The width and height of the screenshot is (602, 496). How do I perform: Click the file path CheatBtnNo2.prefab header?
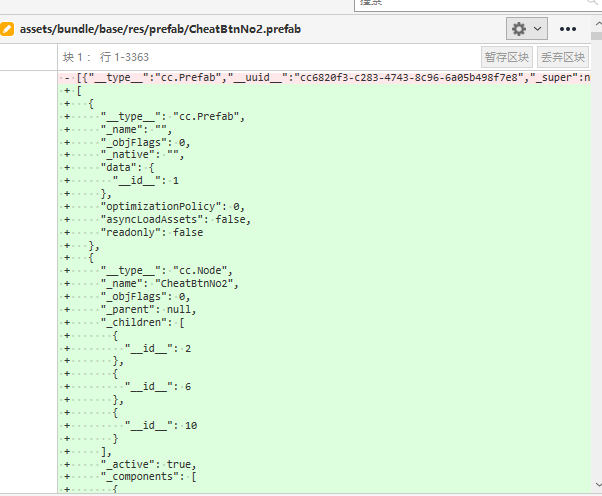pos(160,29)
